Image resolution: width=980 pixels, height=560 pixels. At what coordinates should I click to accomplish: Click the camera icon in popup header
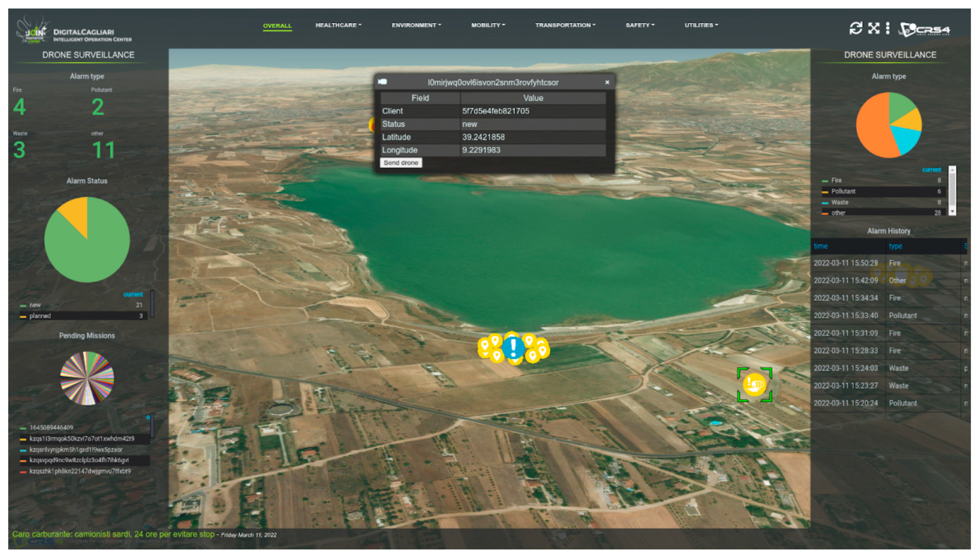382,82
